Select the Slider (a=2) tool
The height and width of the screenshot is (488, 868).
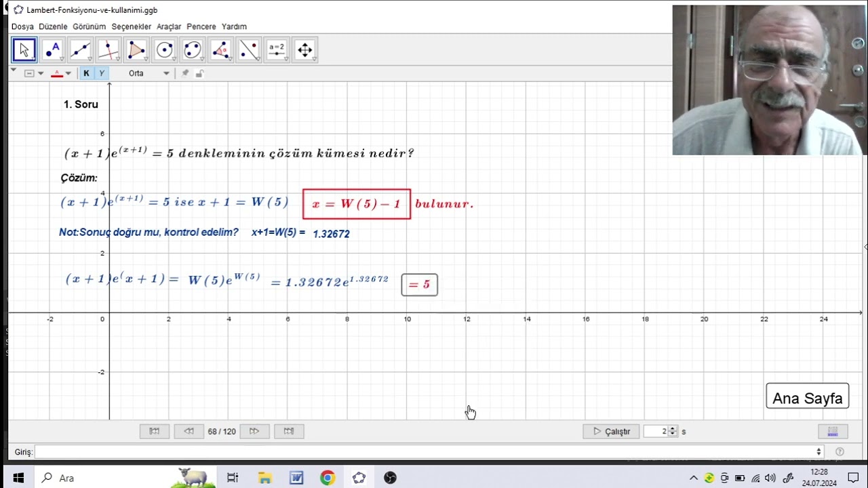[x=277, y=49]
